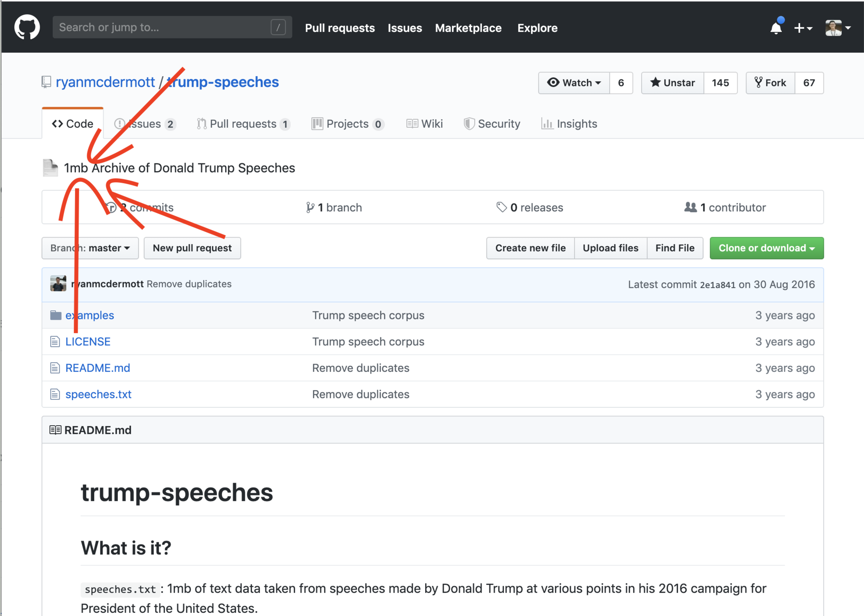View the 1 contributor link
864x616 pixels.
(725, 208)
